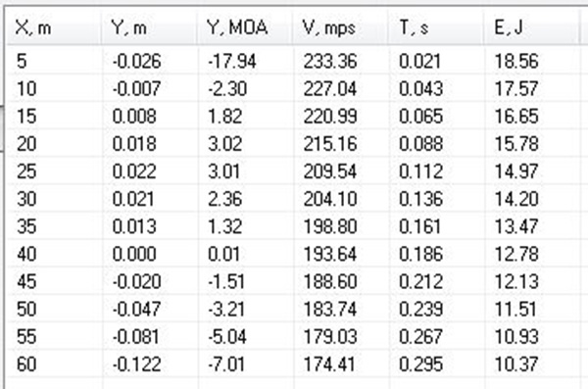Click the Y value 0.022
Viewport: 588px width, 389px height.
click(134, 171)
